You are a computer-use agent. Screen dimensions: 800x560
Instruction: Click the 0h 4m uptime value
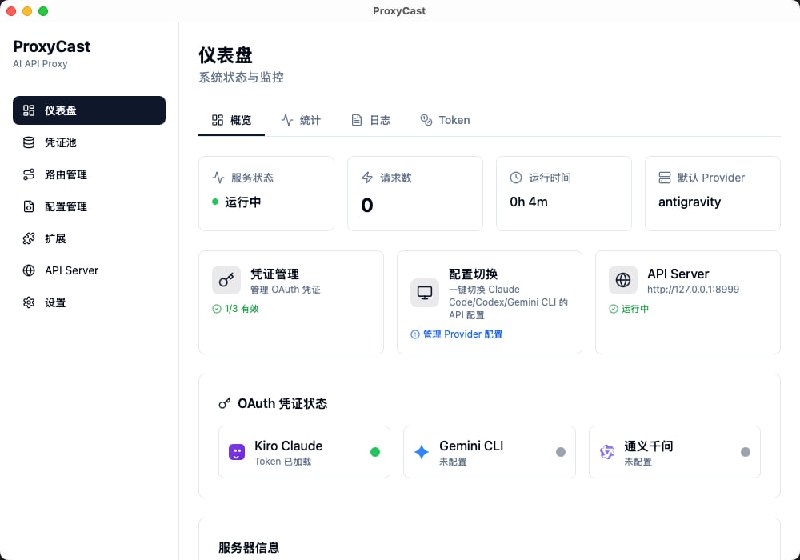point(529,202)
